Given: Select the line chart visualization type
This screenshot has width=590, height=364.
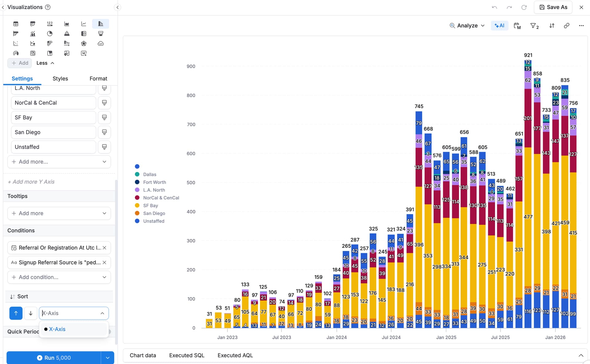Looking at the screenshot, I should 84,24.
